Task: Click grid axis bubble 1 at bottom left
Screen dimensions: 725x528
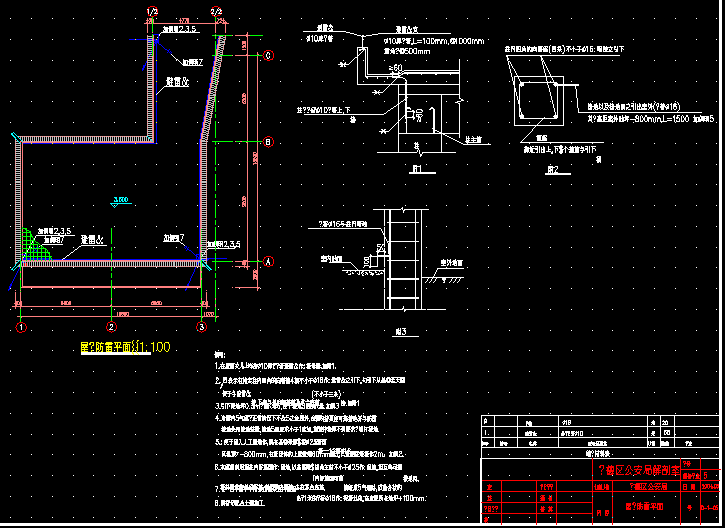Action: pos(20,326)
